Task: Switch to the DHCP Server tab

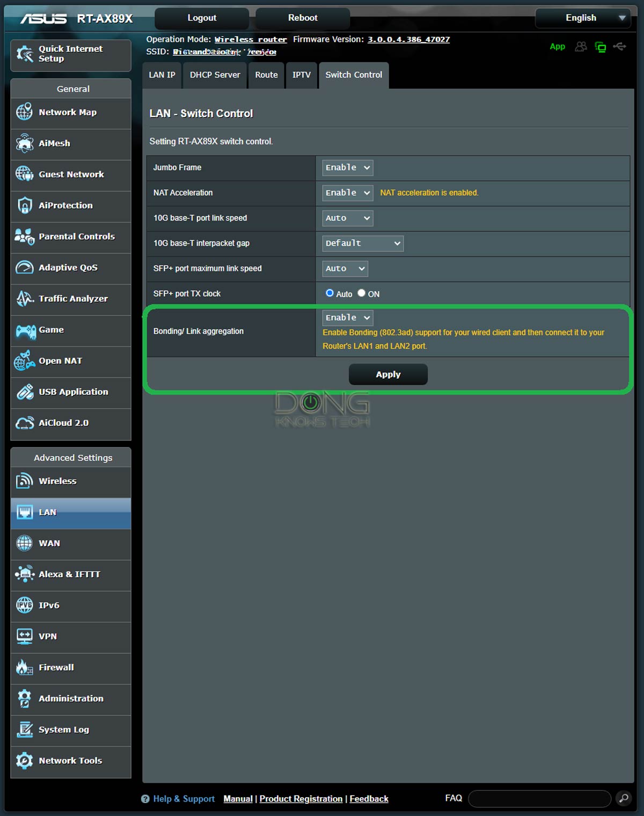Action: tap(215, 75)
